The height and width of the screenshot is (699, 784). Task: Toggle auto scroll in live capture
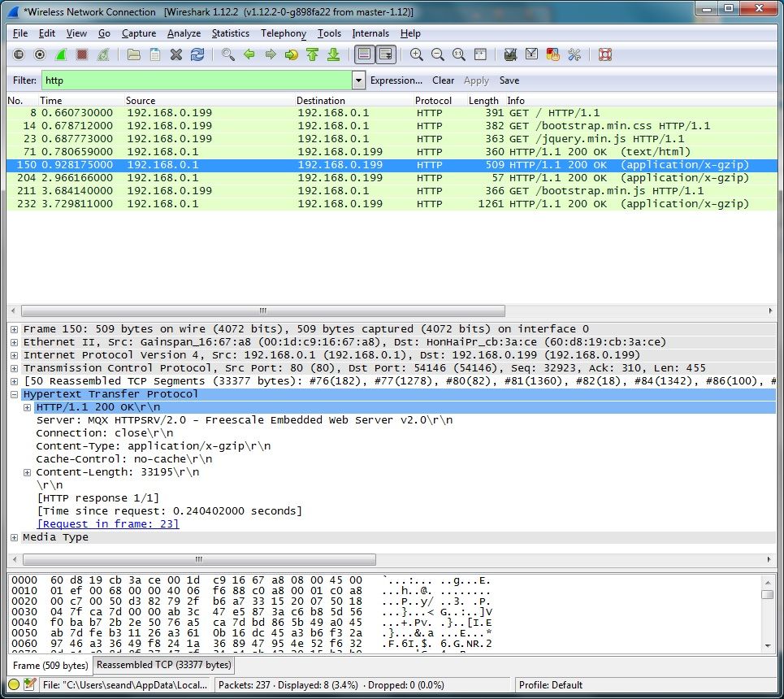(386, 54)
